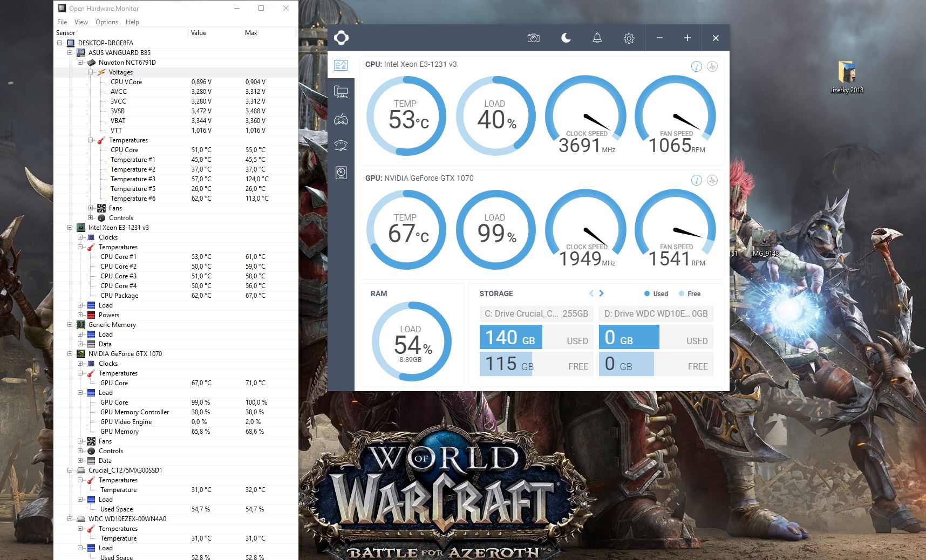Open the CPU graph pulse icon

pos(712,66)
